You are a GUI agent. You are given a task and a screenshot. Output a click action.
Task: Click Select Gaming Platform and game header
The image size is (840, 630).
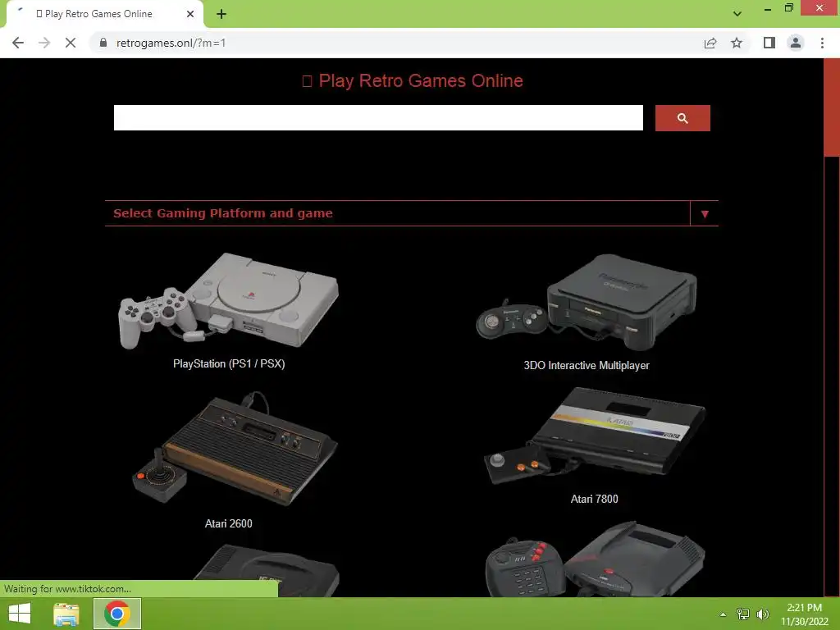223,213
